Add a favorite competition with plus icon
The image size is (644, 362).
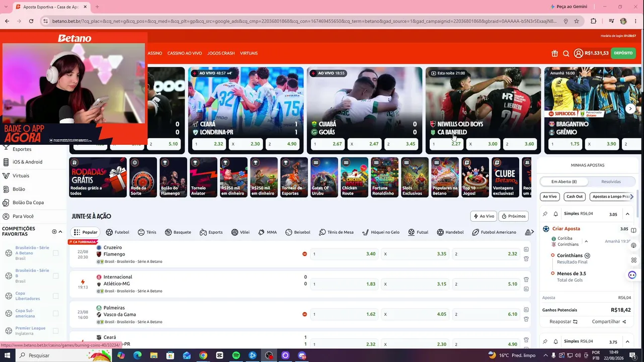click(x=54, y=232)
